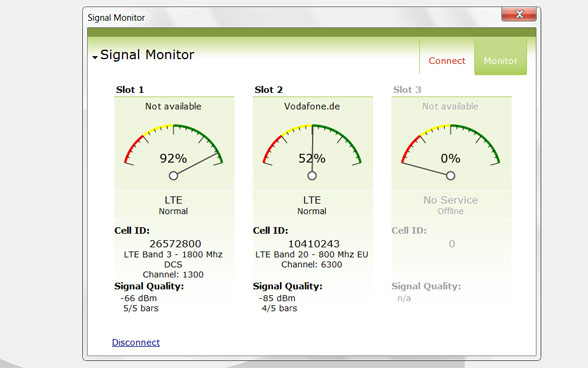Click the -66 dBm signal value
Screen dimensions: 588x368
(139, 298)
